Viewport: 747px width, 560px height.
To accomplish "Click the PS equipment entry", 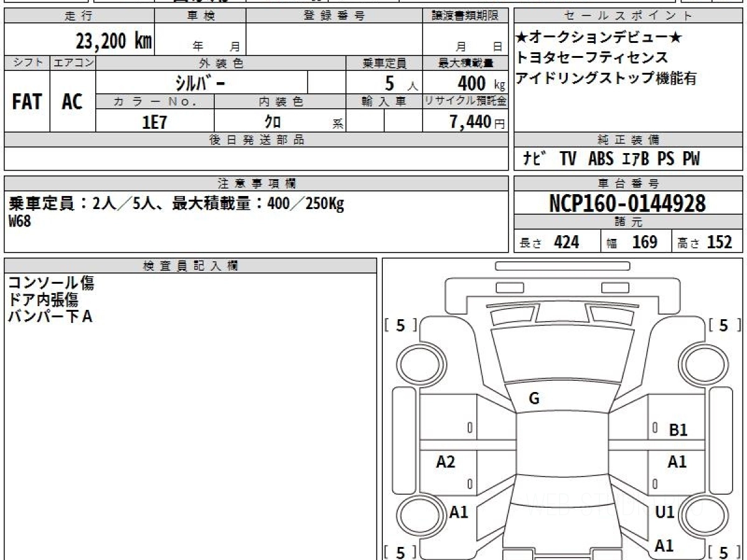I will [x=665, y=159].
